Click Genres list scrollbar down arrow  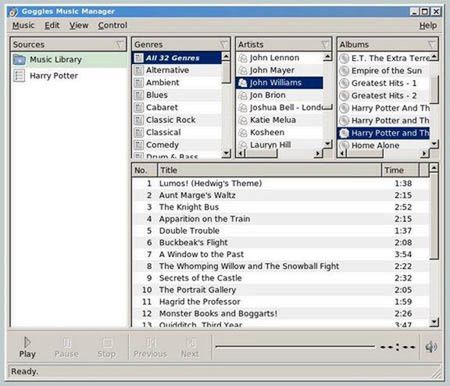226,153
